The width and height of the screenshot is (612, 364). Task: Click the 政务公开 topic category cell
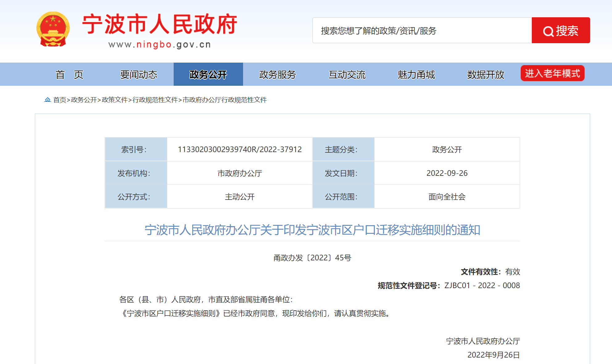[x=447, y=149]
